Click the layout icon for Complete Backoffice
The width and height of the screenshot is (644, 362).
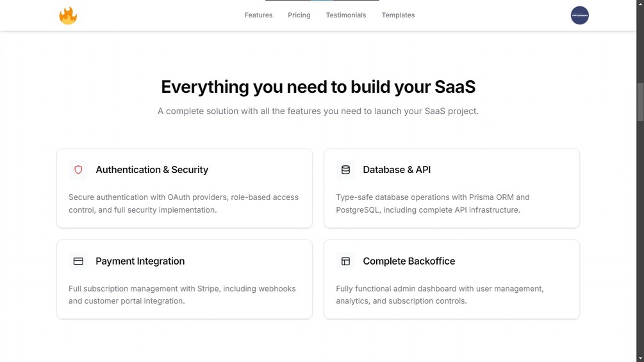coord(345,261)
